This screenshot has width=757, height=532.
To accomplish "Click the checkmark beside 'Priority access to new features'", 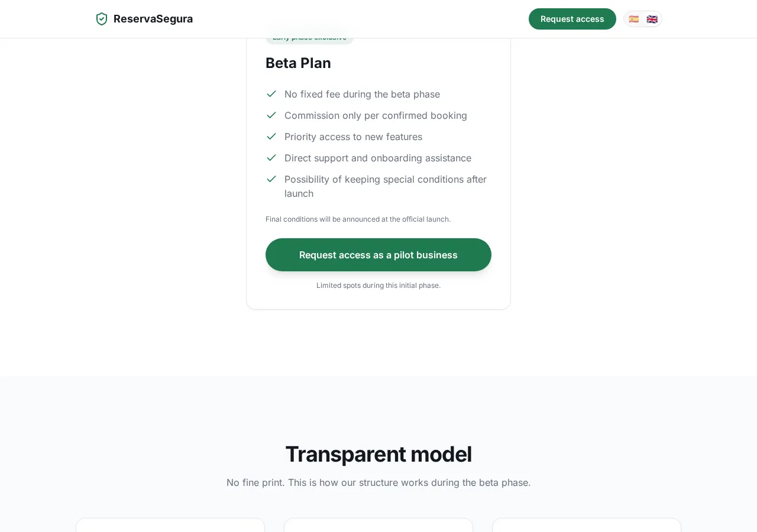I will 271,137.
